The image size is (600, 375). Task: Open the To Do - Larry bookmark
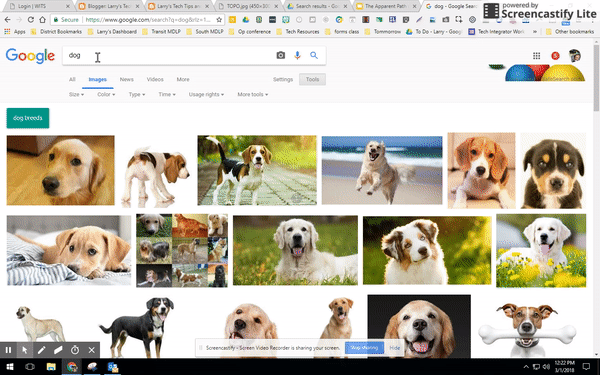(434, 32)
